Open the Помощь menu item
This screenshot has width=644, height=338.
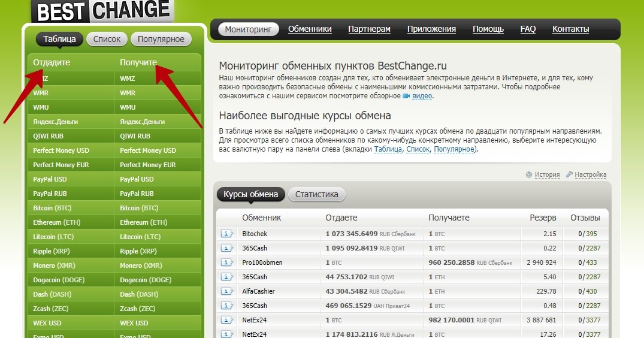point(488,29)
